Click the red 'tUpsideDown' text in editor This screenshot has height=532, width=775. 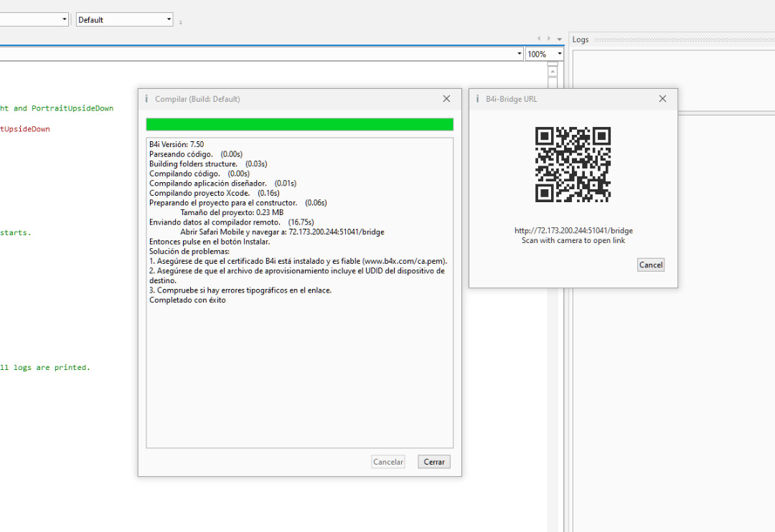pyautogui.click(x=24, y=129)
